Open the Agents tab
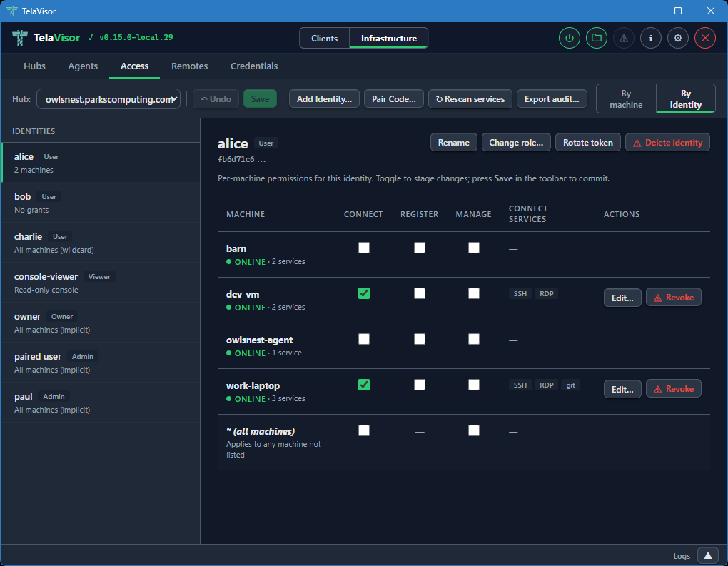 pos(83,66)
